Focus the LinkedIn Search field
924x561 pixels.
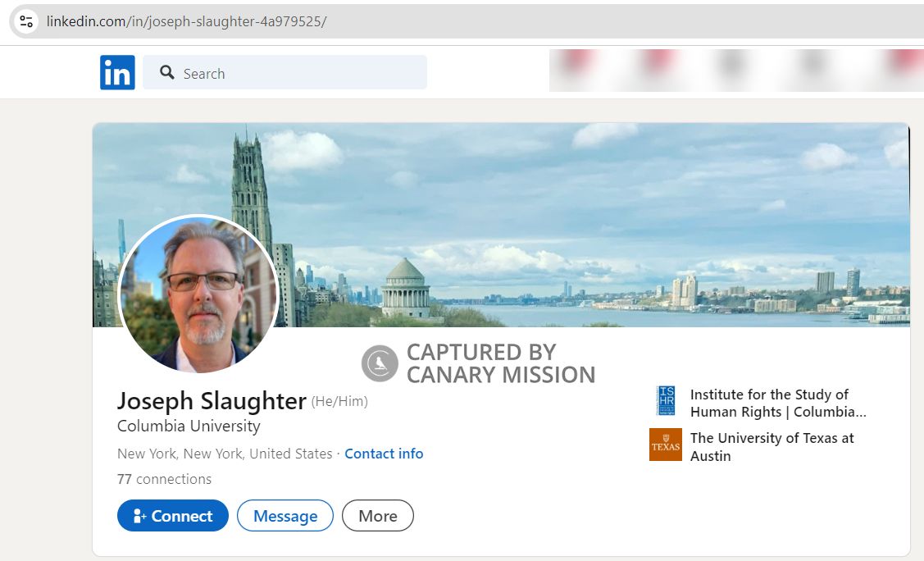(x=295, y=73)
